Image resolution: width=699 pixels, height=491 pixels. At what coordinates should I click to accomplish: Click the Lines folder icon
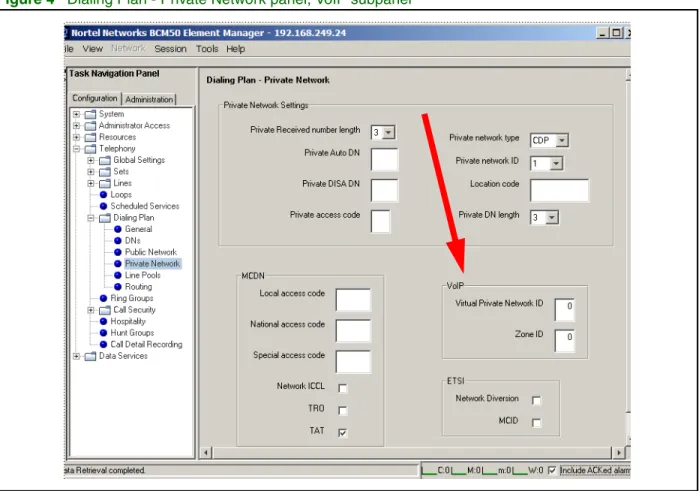(105, 183)
